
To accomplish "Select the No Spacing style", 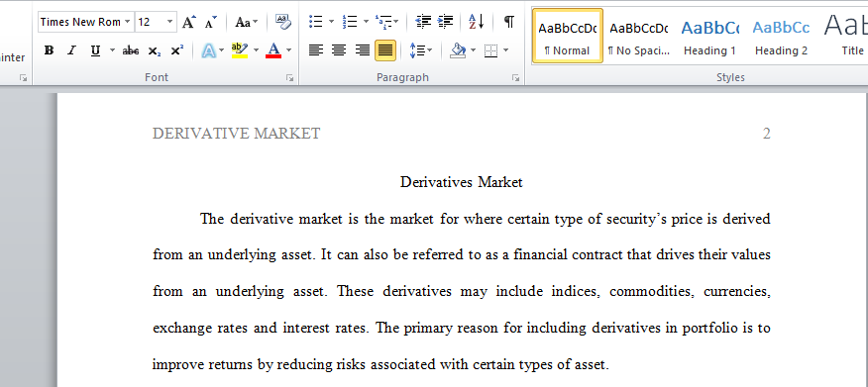I will point(639,37).
